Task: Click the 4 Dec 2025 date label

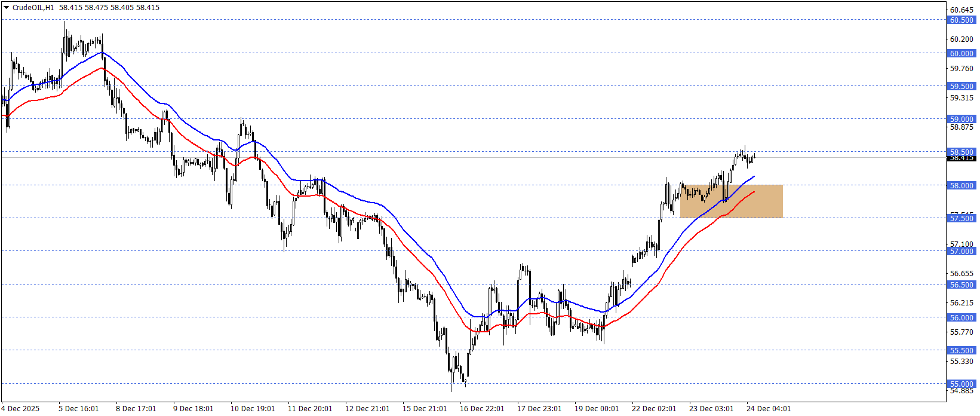Action: (20, 409)
